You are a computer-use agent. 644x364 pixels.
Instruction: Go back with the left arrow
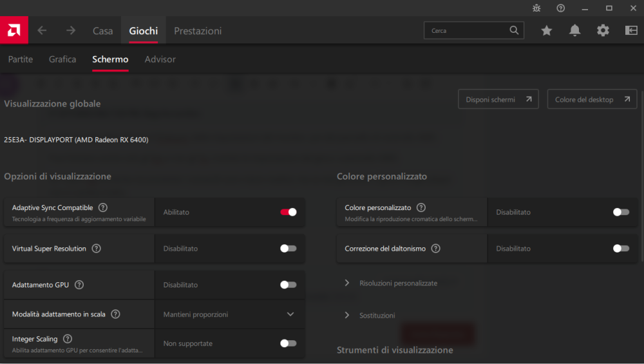(x=42, y=30)
